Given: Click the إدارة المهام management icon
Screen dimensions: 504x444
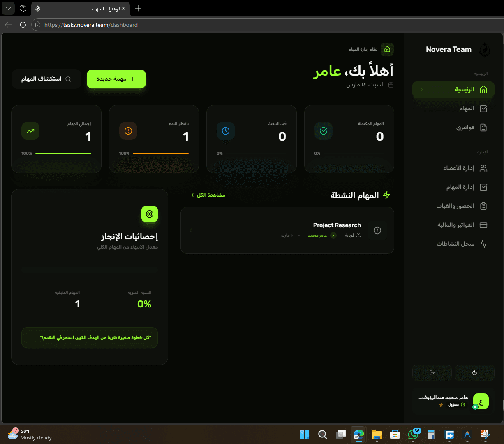Looking at the screenshot, I should 483,187.
